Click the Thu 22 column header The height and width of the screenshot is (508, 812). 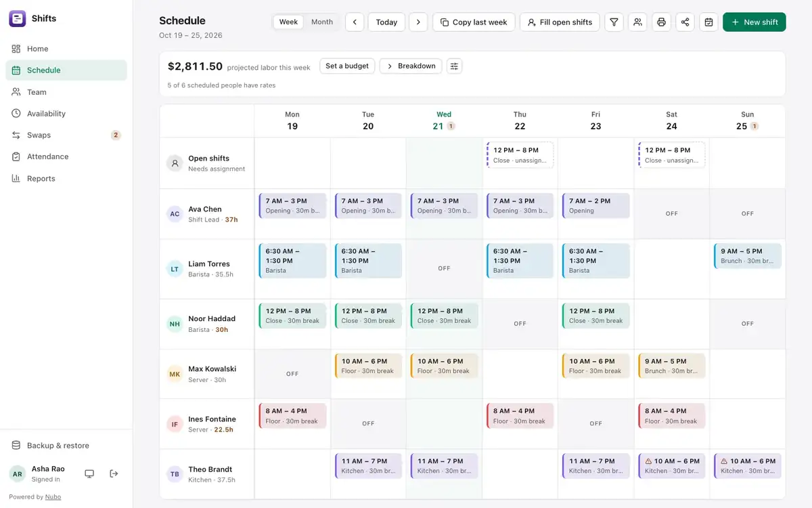pos(520,121)
